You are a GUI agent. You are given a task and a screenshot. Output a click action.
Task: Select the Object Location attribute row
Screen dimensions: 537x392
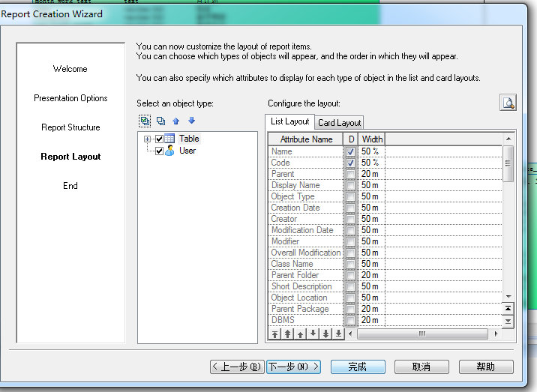pos(385,298)
